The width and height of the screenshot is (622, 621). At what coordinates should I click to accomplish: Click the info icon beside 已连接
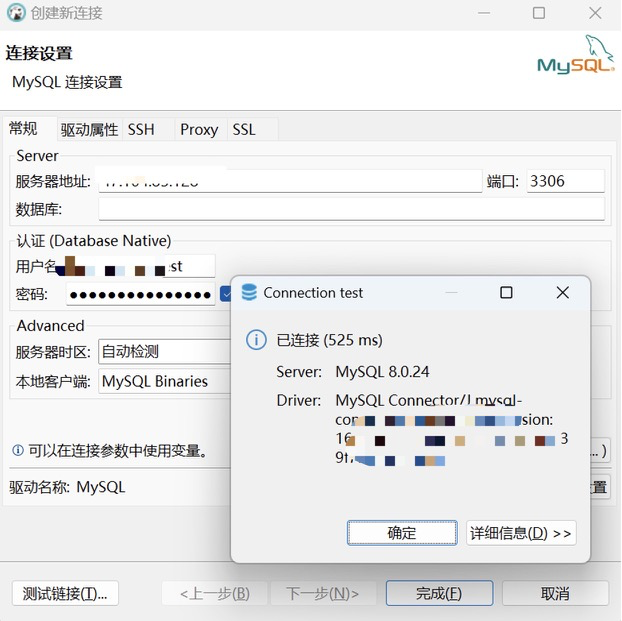tap(256, 340)
